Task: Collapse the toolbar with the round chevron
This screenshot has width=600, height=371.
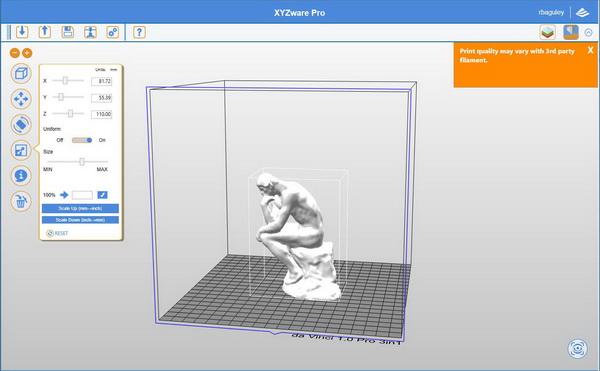Action: [x=589, y=33]
